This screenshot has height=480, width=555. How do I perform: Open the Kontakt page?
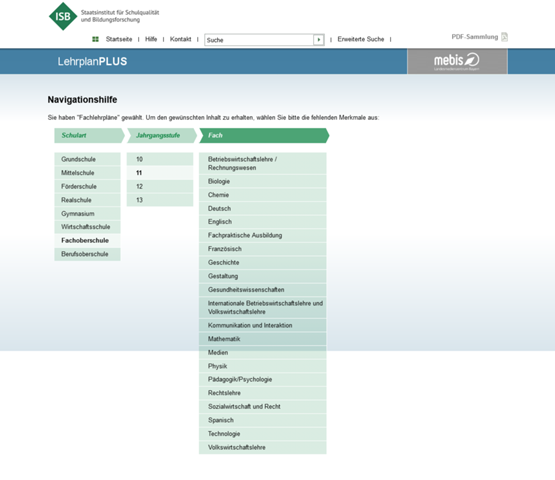click(x=181, y=39)
